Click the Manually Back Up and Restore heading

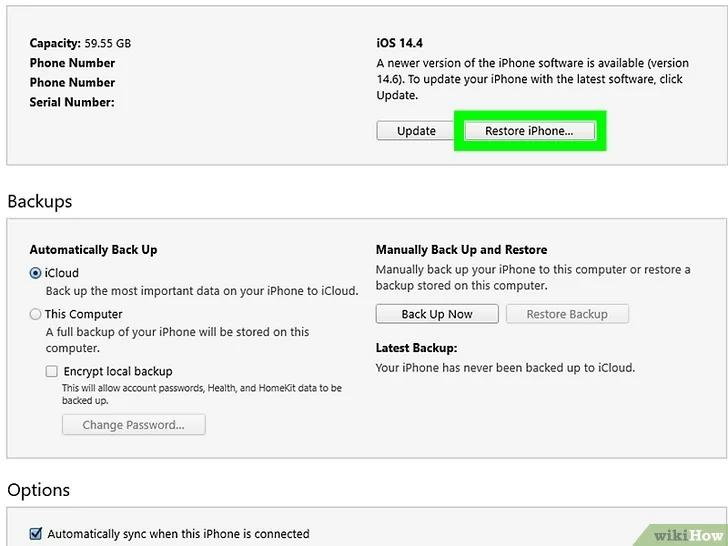(x=462, y=250)
